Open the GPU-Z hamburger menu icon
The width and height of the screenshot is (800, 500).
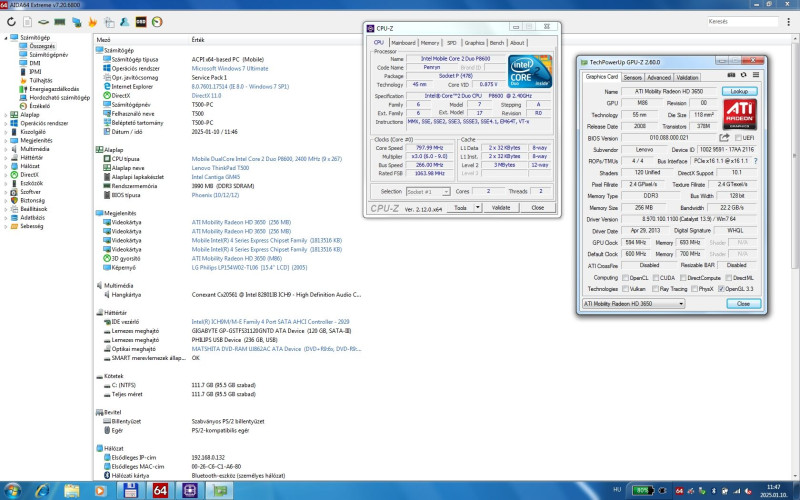click(756, 74)
